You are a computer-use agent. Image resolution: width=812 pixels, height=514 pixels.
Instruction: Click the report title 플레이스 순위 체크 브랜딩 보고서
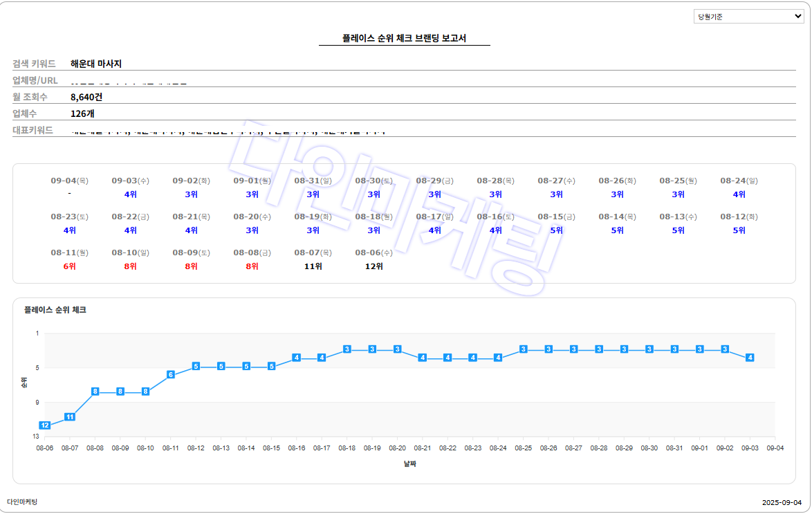coord(404,38)
